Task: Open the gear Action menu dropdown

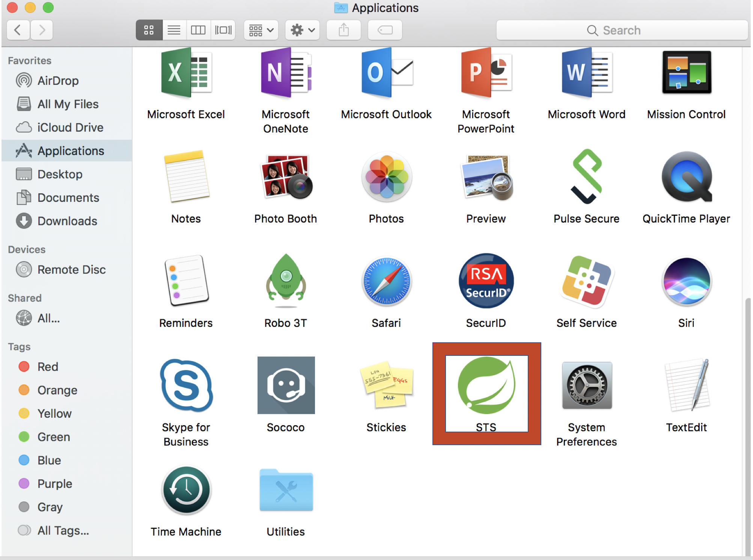Action: pyautogui.click(x=303, y=30)
